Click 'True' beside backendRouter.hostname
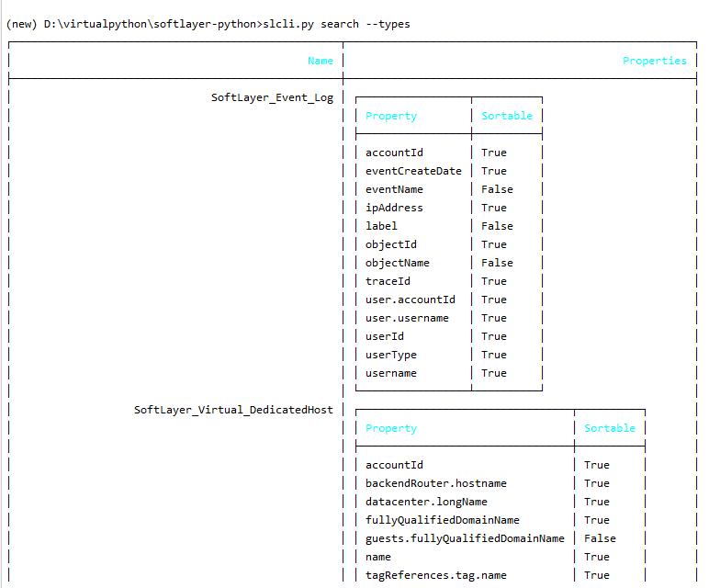 pyautogui.click(x=597, y=483)
